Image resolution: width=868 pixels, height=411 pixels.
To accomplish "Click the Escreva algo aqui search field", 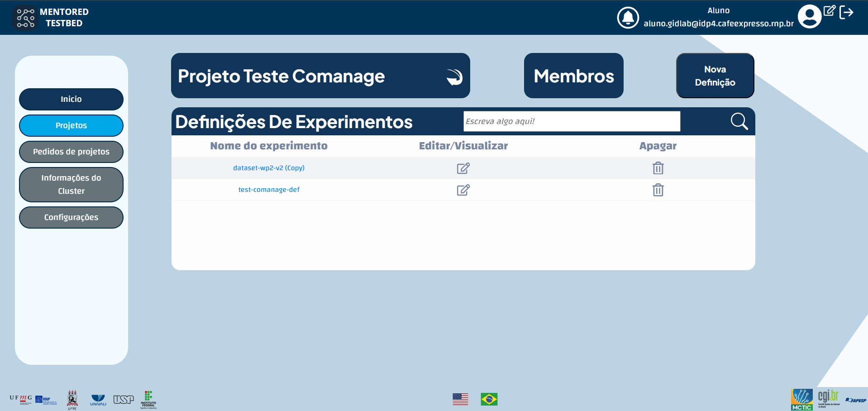I will (571, 121).
